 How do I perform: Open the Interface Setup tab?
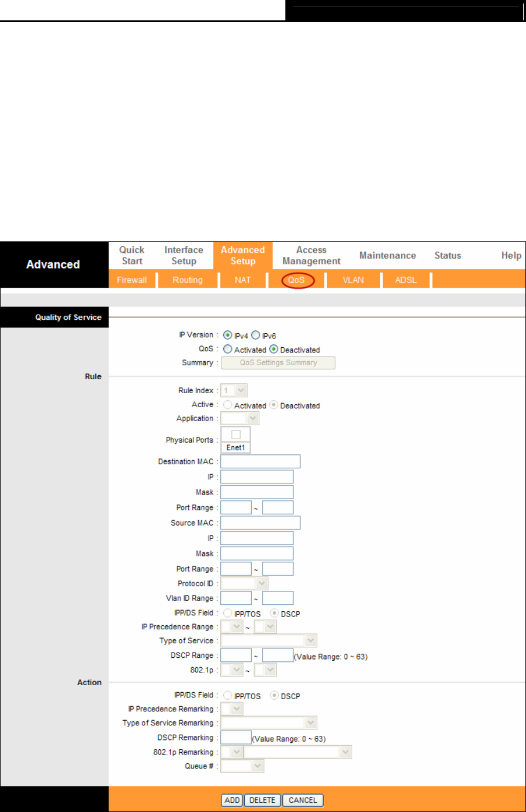[184, 255]
